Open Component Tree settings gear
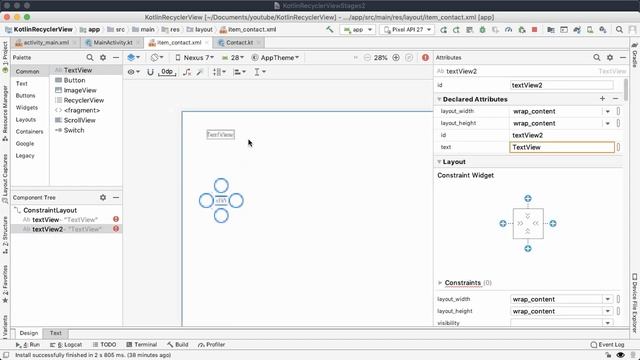The height and width of the screenshot is (360, 640). point(103,197)
